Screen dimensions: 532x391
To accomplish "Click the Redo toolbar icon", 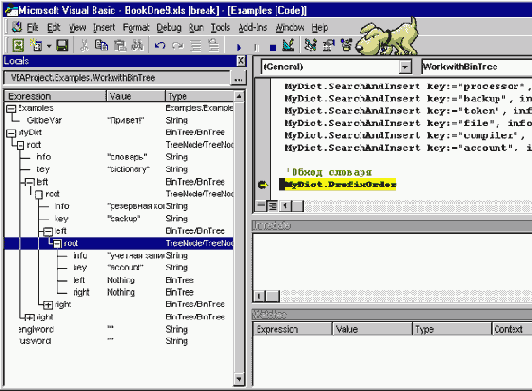I will point(177,45).
